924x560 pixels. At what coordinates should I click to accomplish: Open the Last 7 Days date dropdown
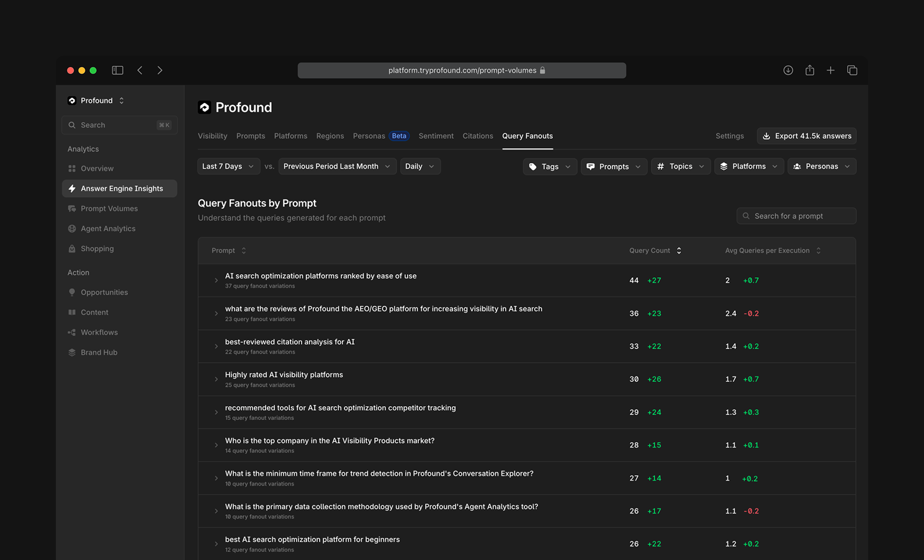tap(228, 166)
